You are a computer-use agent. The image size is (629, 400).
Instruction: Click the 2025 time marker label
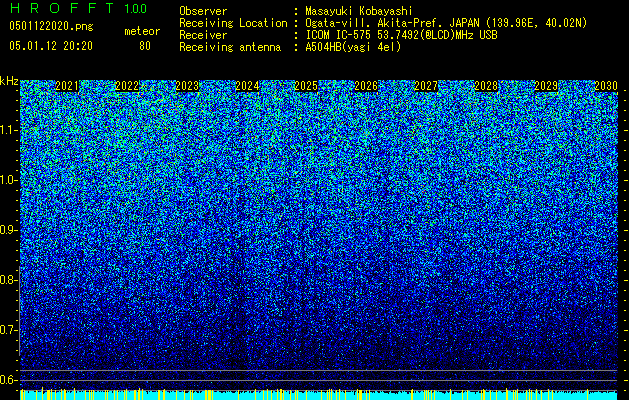point(306,86)
